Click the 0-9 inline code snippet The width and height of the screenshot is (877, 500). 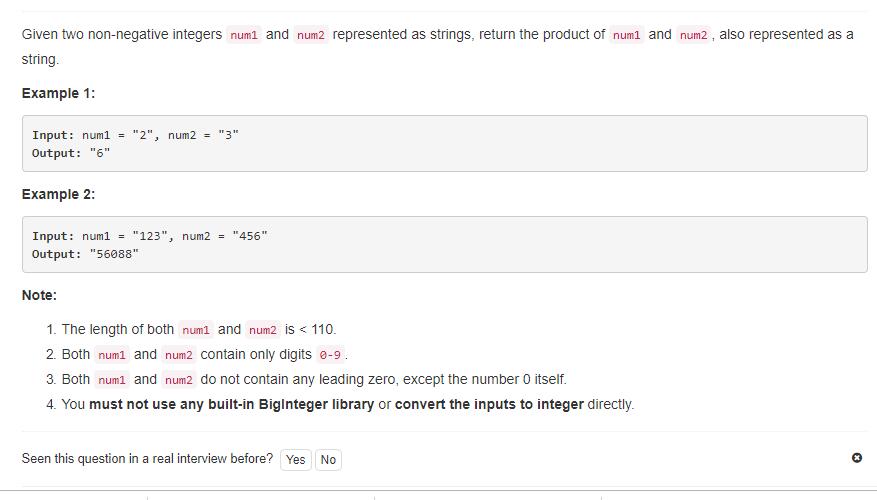(330, 355)
